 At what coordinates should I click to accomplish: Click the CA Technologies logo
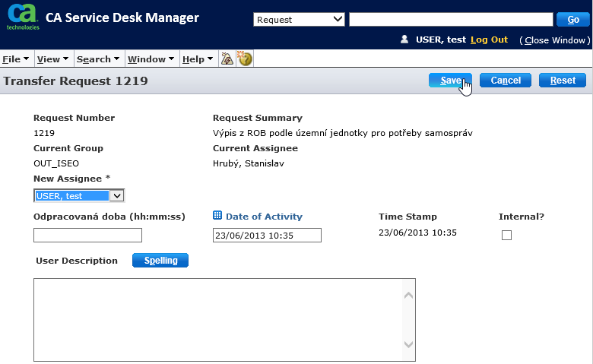pyautogui.click(x=23, y=17)
